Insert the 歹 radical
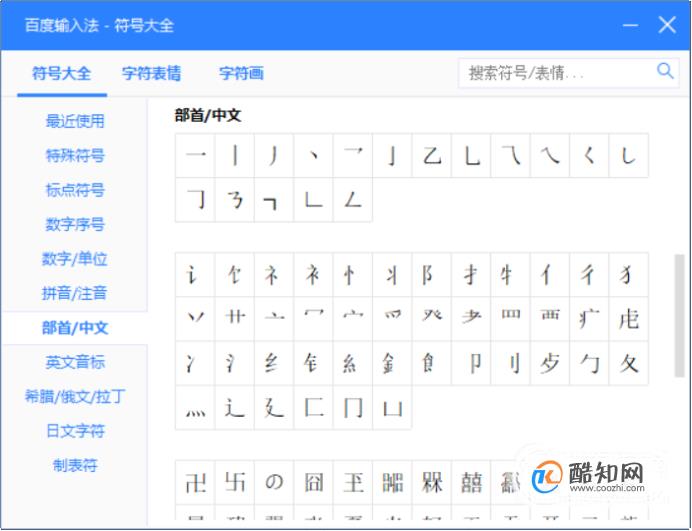The height and width of the screenshot is (531, 692). 550,363
